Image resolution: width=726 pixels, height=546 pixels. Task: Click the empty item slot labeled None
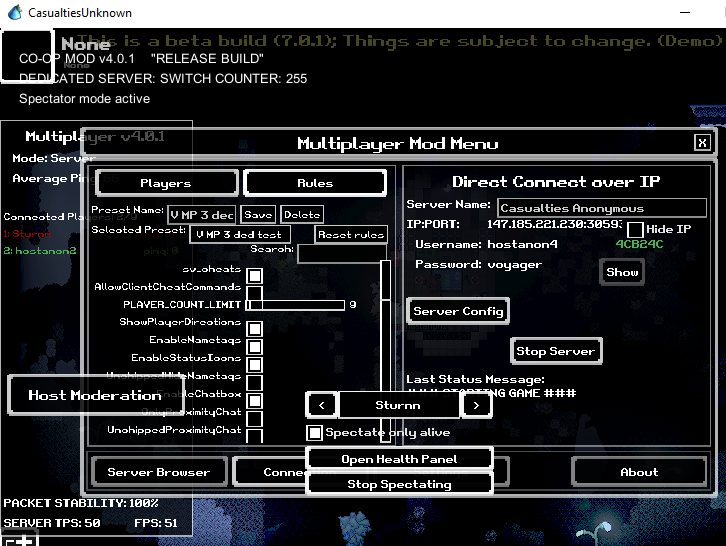(x=27, y=56)
